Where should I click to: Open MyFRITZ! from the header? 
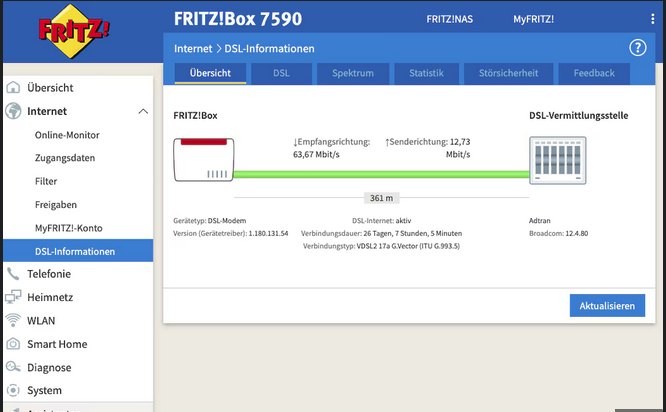click(x=533, y=19)
